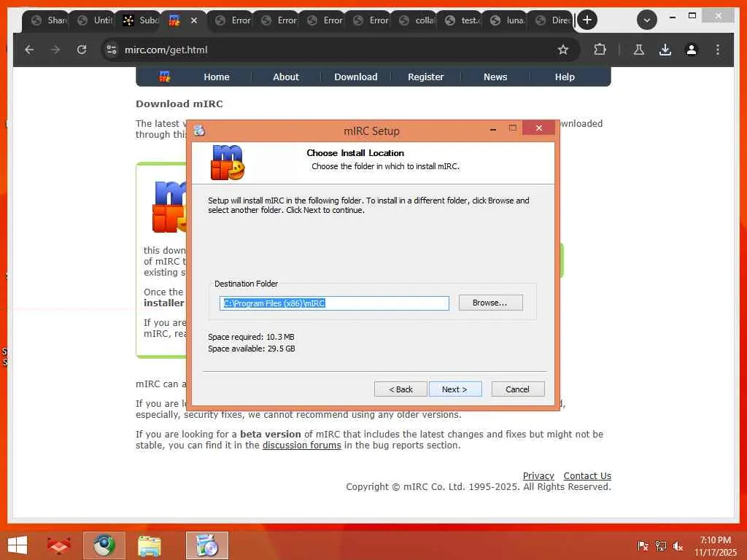Open the News menu item
The width and height of the screenshot is (747, 560).
495,77
